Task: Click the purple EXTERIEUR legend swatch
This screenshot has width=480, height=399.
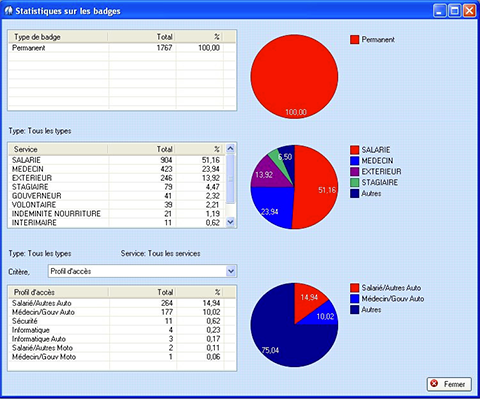Action: (354, 172)
